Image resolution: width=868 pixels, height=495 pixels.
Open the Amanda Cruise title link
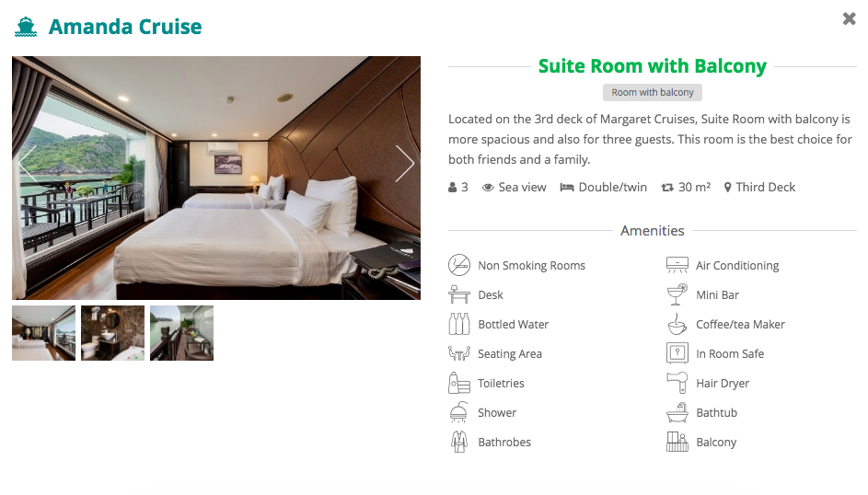125,27
